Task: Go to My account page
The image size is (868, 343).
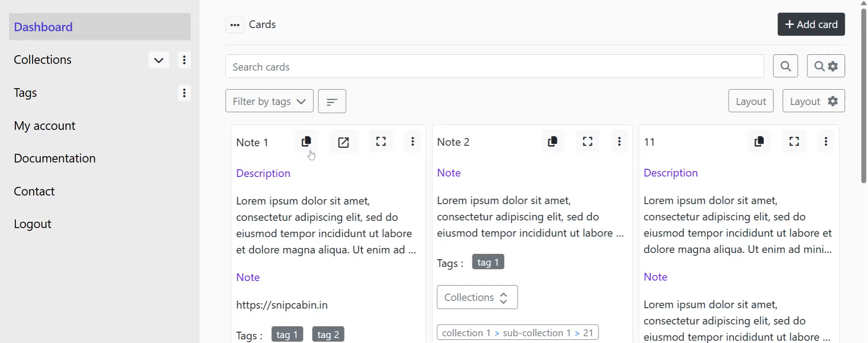Action: pyautogui.click(x=45, y=126)
